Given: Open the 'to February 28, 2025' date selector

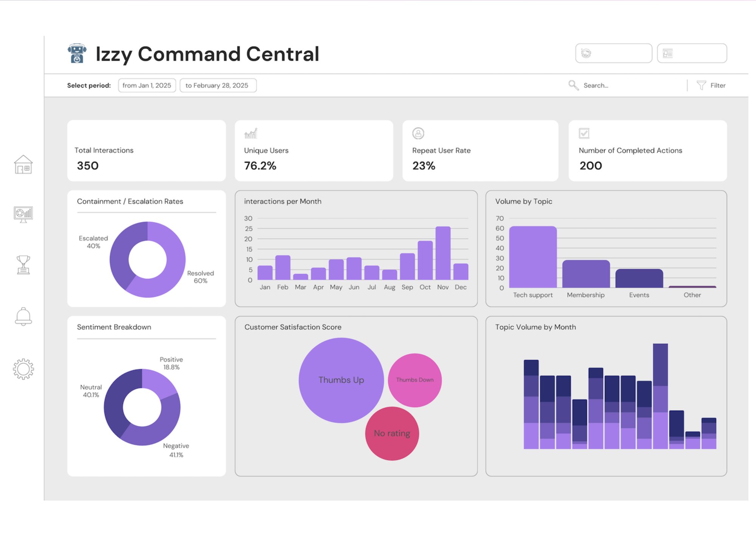Looking at the screenshot, I should tap(218, 85).
